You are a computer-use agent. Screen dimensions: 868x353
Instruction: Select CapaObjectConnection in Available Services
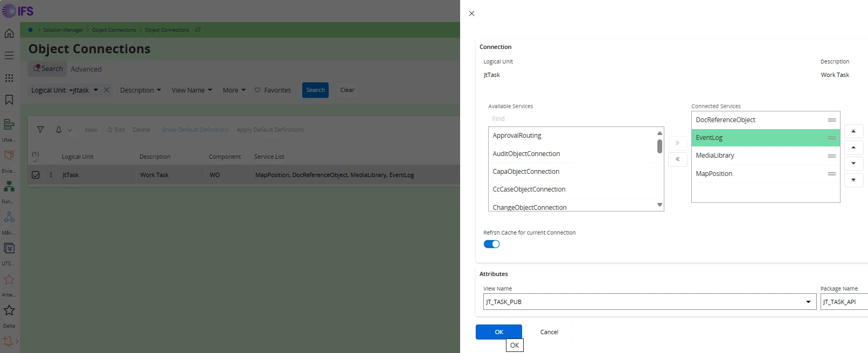(572, 172)
